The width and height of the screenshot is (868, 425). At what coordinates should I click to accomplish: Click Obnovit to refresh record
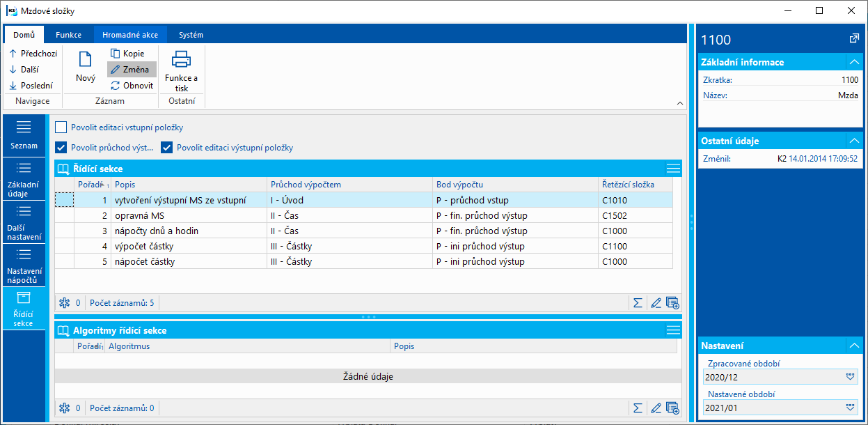click(x=132, y=86)
